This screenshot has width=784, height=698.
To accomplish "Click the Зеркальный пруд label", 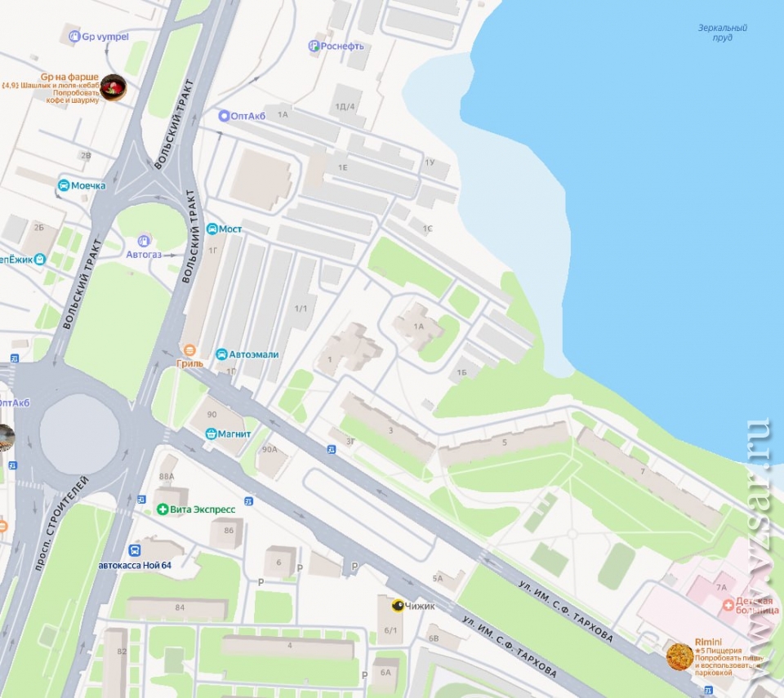I will [723, 33].
